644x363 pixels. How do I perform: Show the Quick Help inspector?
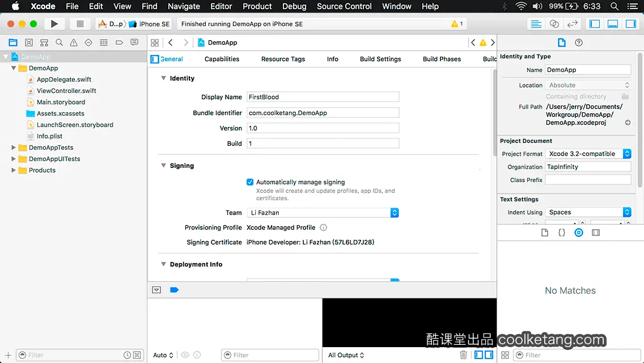tap(579, 43)
